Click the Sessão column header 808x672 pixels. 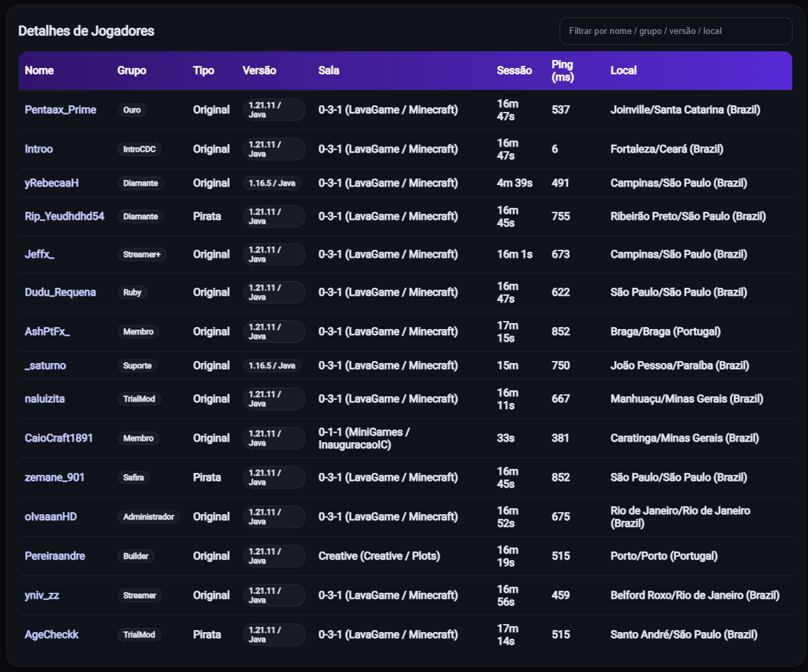514,71
